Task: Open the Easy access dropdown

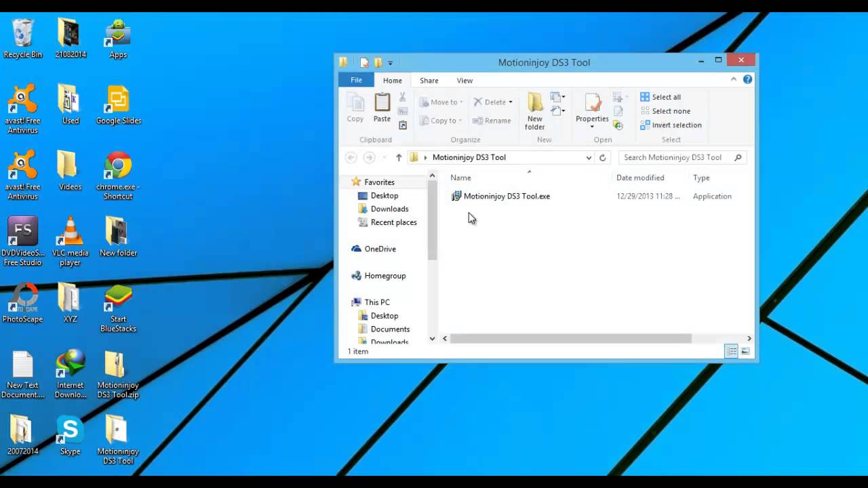Action: (x=558, y=111)
